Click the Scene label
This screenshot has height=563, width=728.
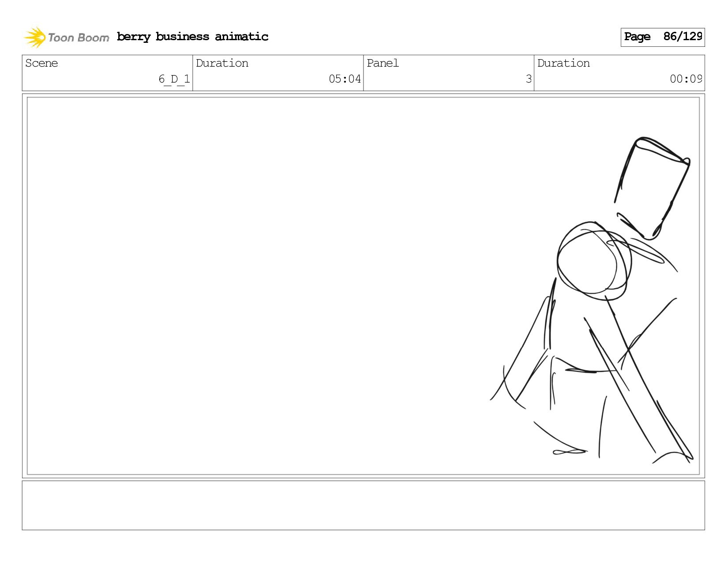[41, 63]
